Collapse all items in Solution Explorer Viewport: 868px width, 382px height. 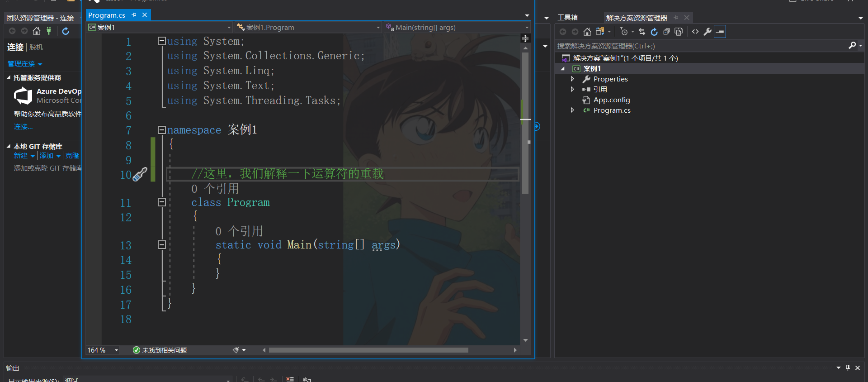coord(666,32)
